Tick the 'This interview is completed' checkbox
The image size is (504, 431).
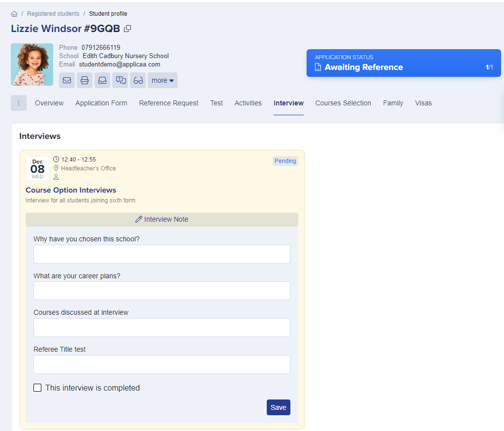tap(37, 388)
